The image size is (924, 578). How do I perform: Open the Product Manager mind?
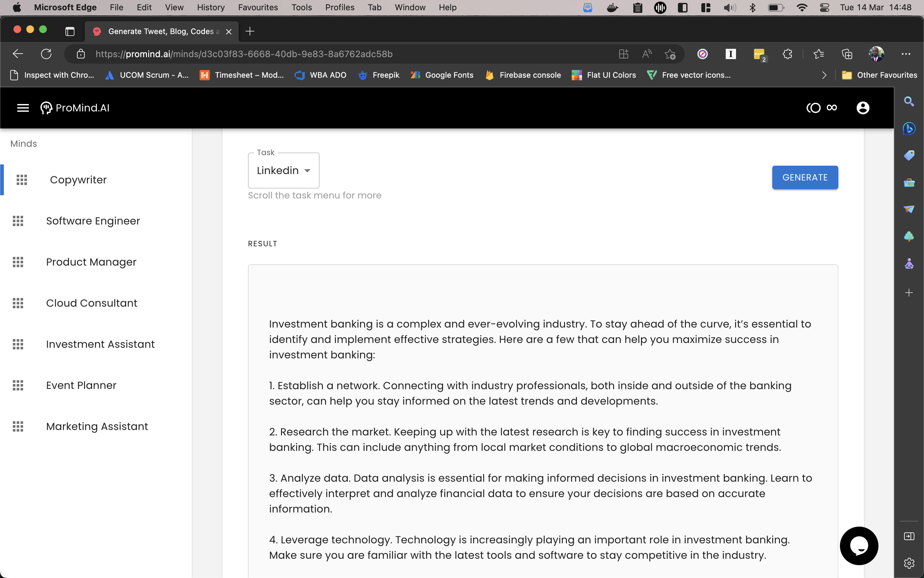(96, 262)
